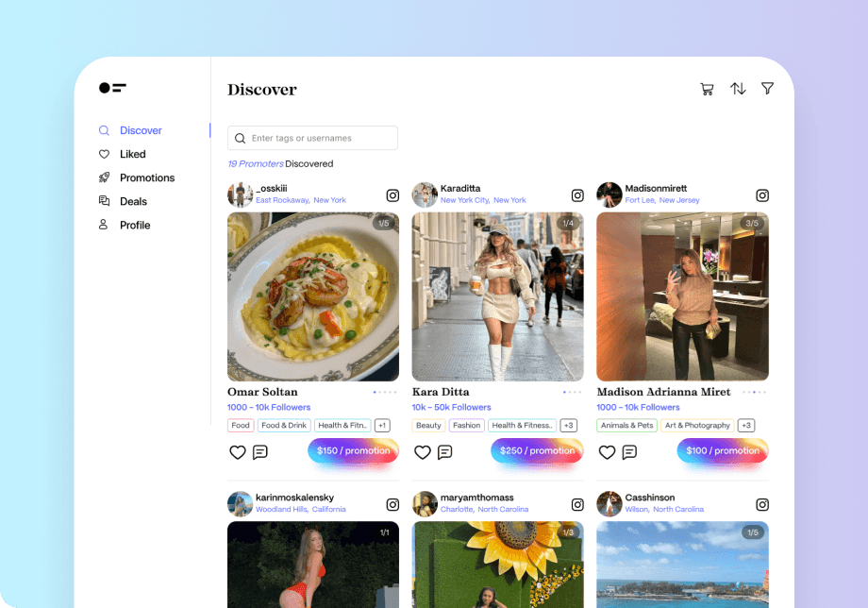Image resolution: width=868 pixels, height=608 pixels.
Task: Message Kara Ditta via chat icon
Action: pos(445,452)
